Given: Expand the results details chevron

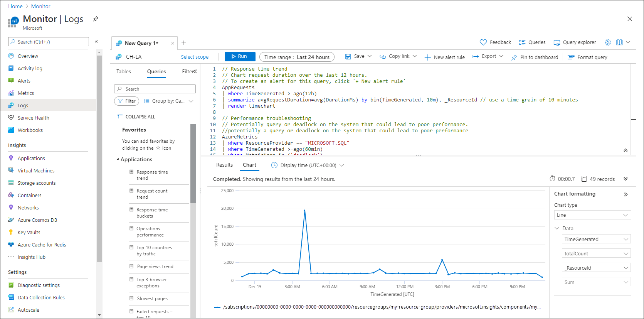Looking at the screenshot, I should point(626,179).
